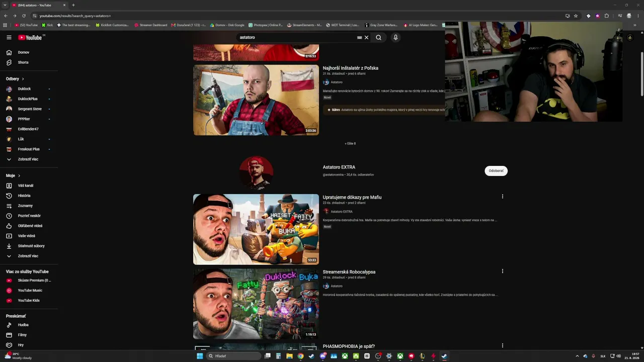Open the Chrome tab search dropdown
Viewport: 644px width, 362px height.
click(x=5, y=5)
